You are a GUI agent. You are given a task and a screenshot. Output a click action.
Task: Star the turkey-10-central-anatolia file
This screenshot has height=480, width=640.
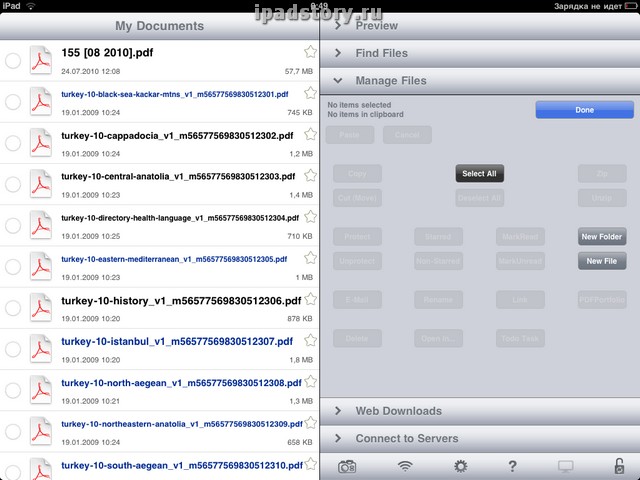pyautogui.click(x=311, y=176)
